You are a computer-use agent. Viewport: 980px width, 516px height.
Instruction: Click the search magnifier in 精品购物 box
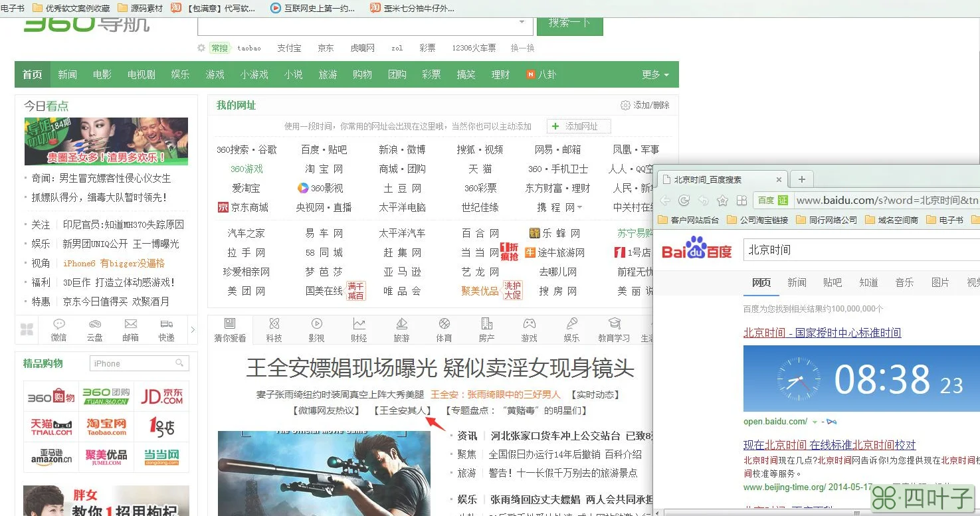(x=179, y=363)
